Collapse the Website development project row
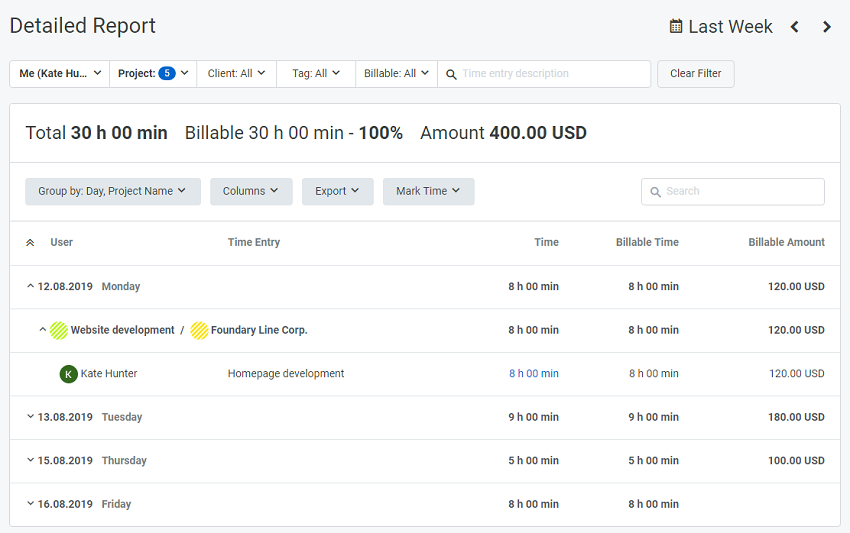The height and width of the screenshot is (533, 850). tap(42, 329)
